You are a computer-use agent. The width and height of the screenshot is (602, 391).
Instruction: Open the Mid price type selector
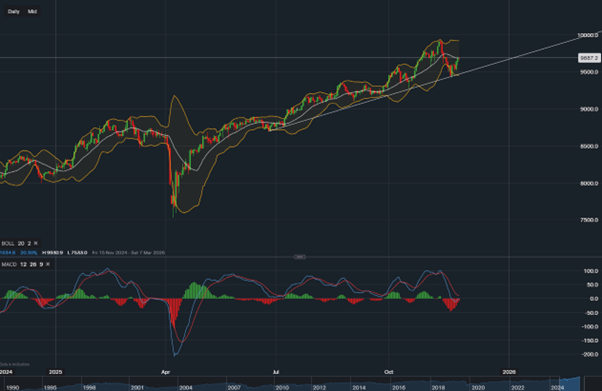(32, 12)
